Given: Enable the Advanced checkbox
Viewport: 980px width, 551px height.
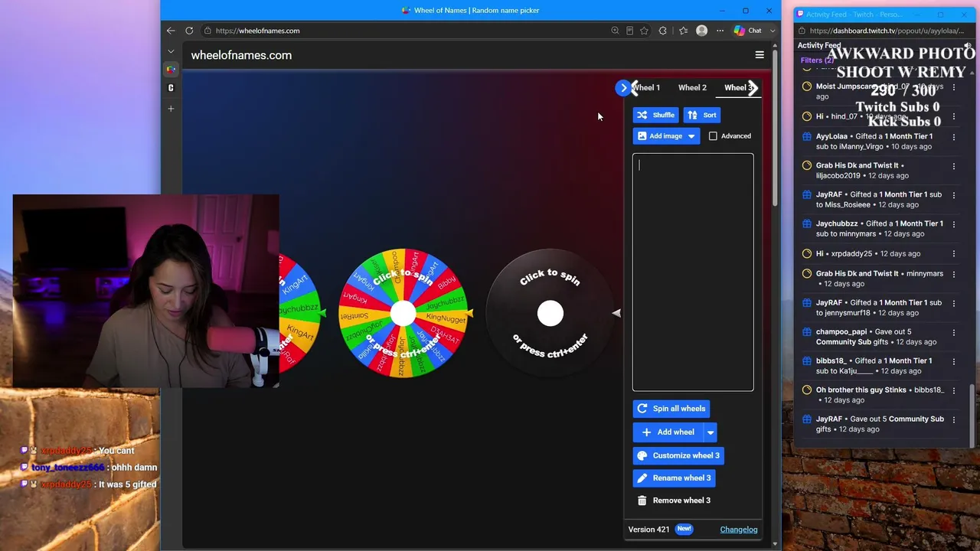Looking at the screenshot, I should point(713,136).
